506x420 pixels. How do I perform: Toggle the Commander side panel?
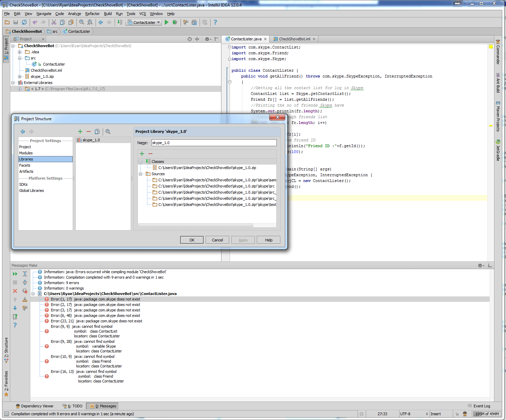498,52
